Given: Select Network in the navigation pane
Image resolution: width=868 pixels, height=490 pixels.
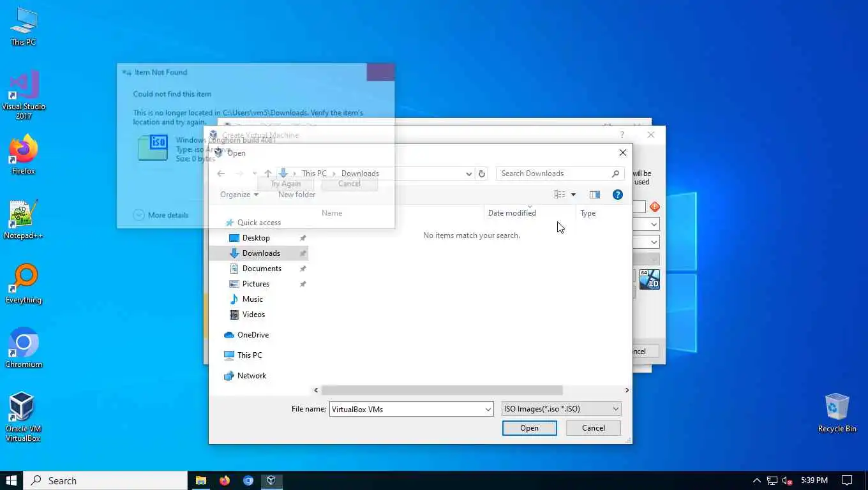Looking at the screenshot, I should click(x=251, y=376).
